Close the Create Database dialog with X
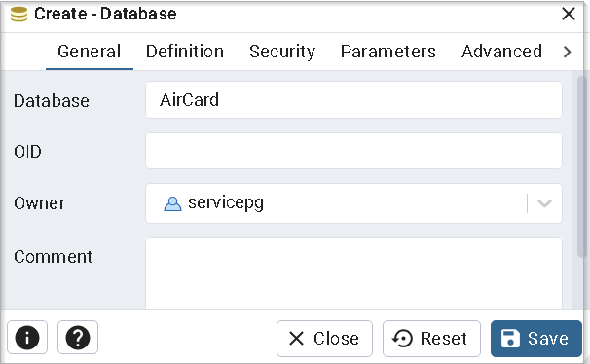Image resolution: width=590 pixels, height=364 pixels. (x=569, y=14)
